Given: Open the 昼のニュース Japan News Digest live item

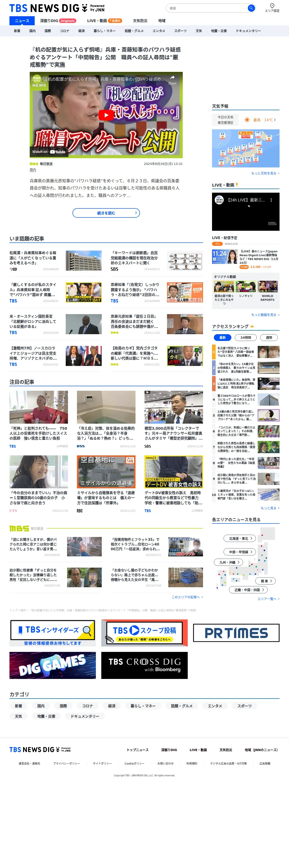Looking at the screenshot, I should pyautogui.click(x=246, y=259).
